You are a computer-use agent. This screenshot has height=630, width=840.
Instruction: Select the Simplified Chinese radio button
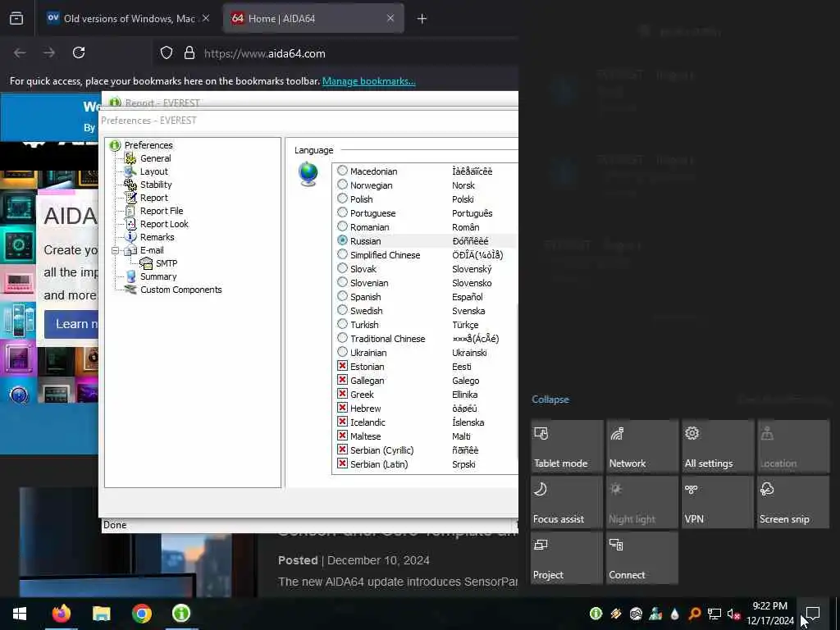[x=342, y=254]
